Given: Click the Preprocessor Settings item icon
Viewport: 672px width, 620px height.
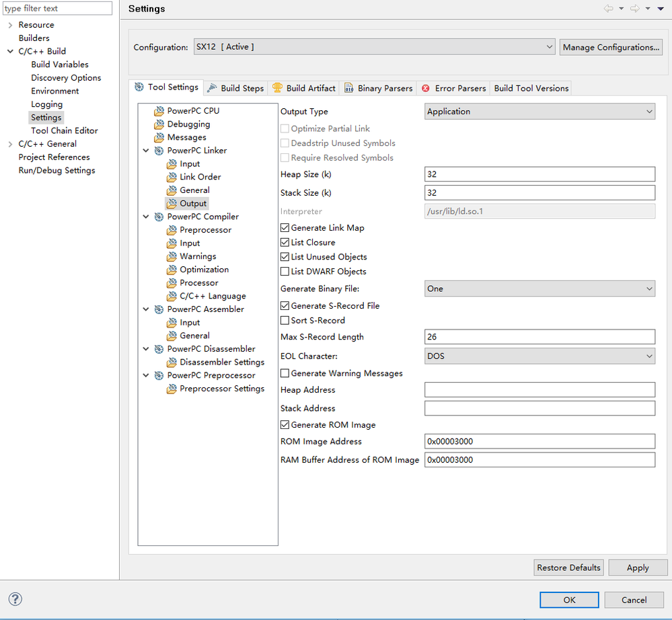Looking at the screenshot, I should 172,389.
